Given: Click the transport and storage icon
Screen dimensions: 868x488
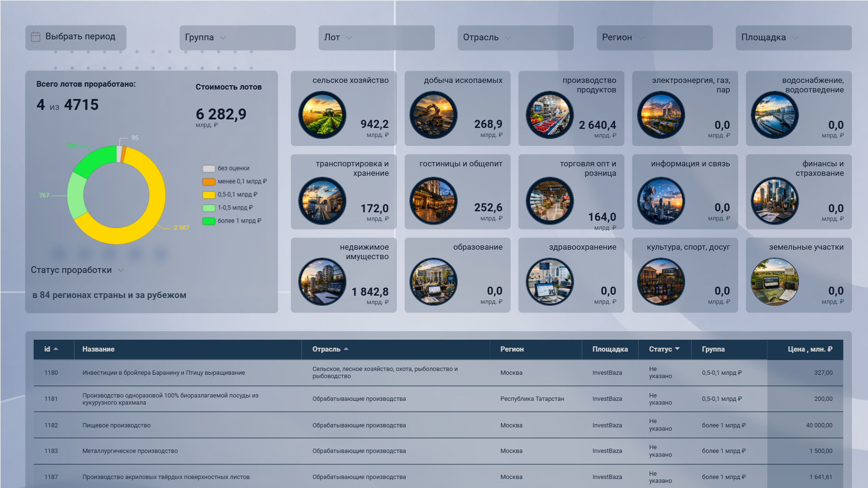Looking at the screenshot, I should click(x=322, y=201).
